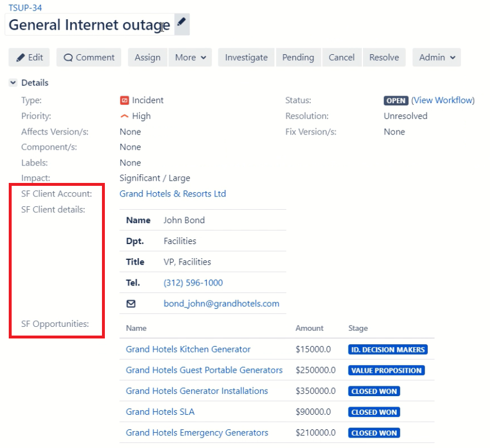Collapse the Details section chevron
Image resolution: width=490 pixels, height=448 pixels.
point(13,83)
